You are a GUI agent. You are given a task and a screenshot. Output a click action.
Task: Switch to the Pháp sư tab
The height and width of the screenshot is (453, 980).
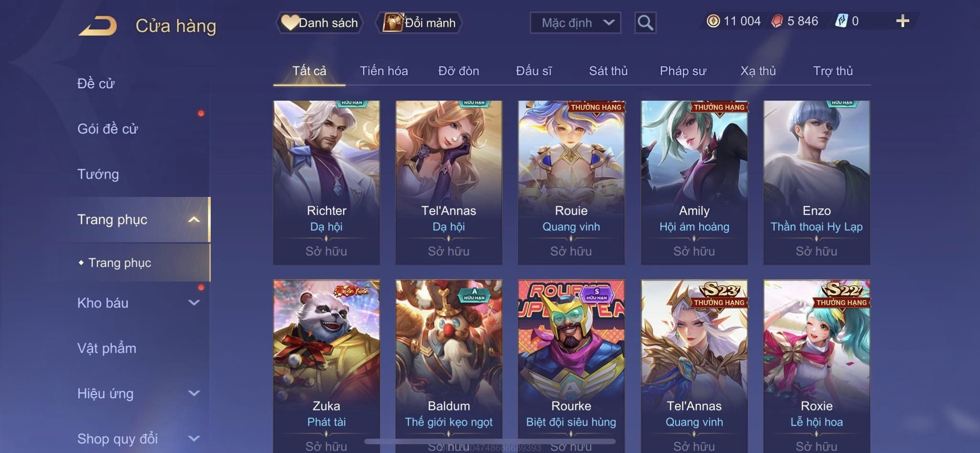tap(683, 71)
